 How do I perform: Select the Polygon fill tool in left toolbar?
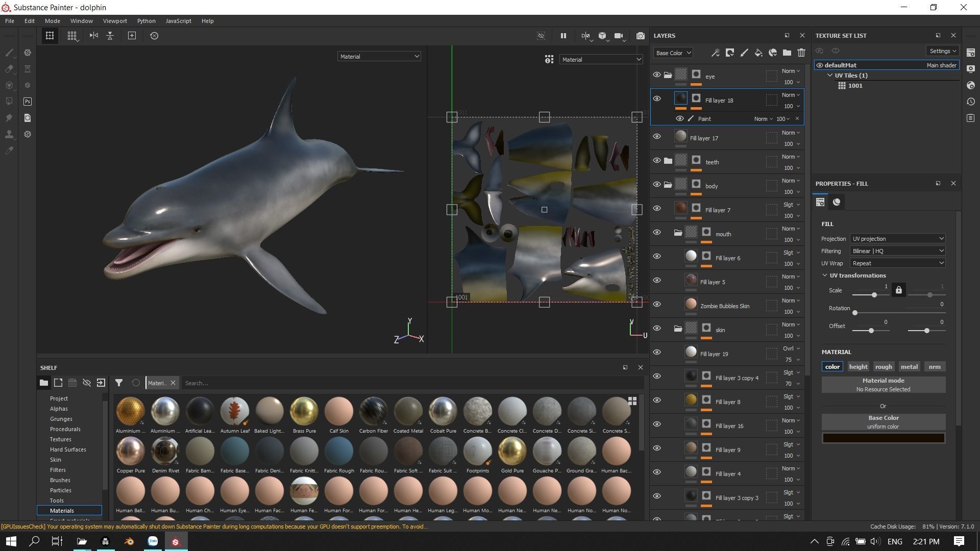9,102
